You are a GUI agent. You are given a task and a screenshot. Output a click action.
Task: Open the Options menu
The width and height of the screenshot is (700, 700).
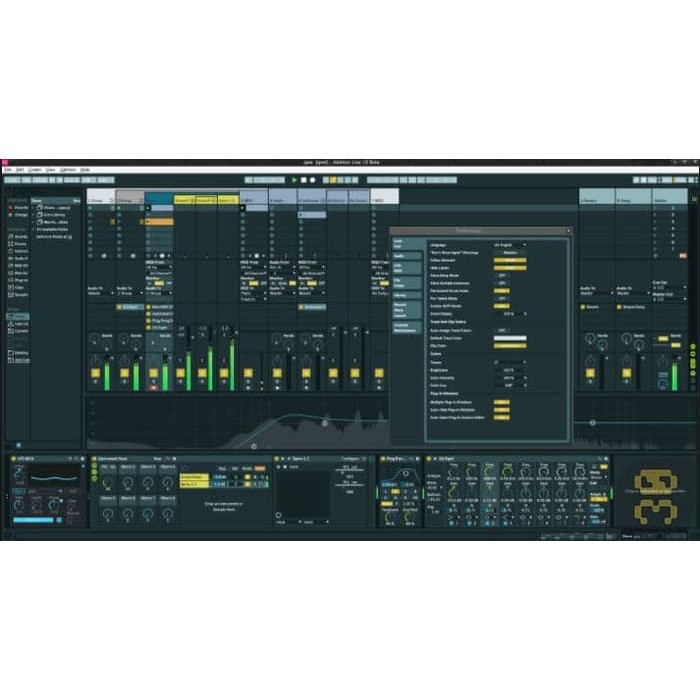(68, 170)
